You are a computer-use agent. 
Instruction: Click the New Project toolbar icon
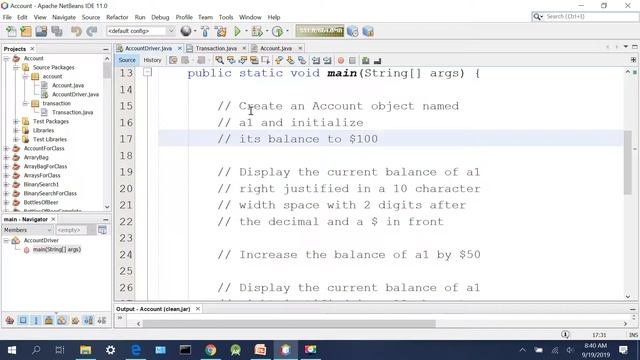click(x=26, y=31)
